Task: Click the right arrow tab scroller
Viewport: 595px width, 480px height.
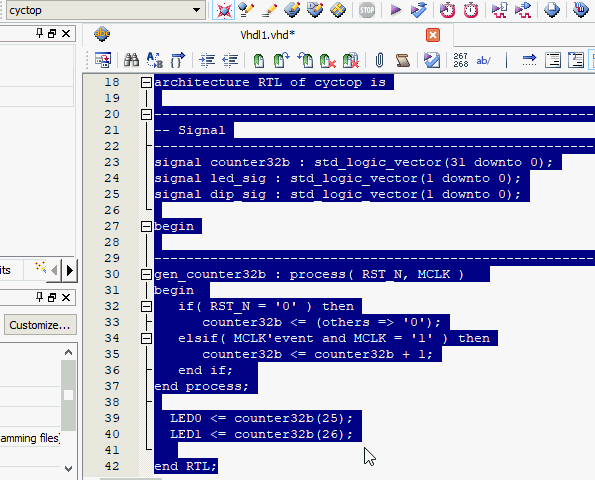Action: tap(69, 271)
